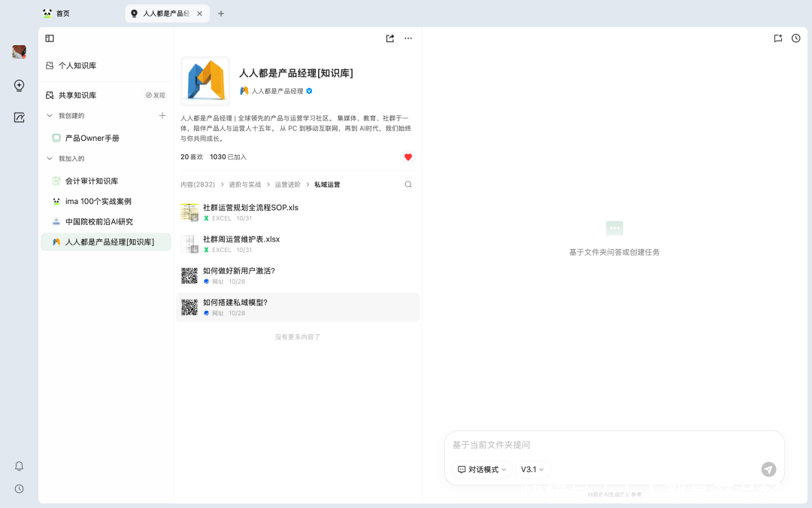This screenshot has width=812, height=508.
Task: Toggle the red heart like button
Action: click(408, 157)
